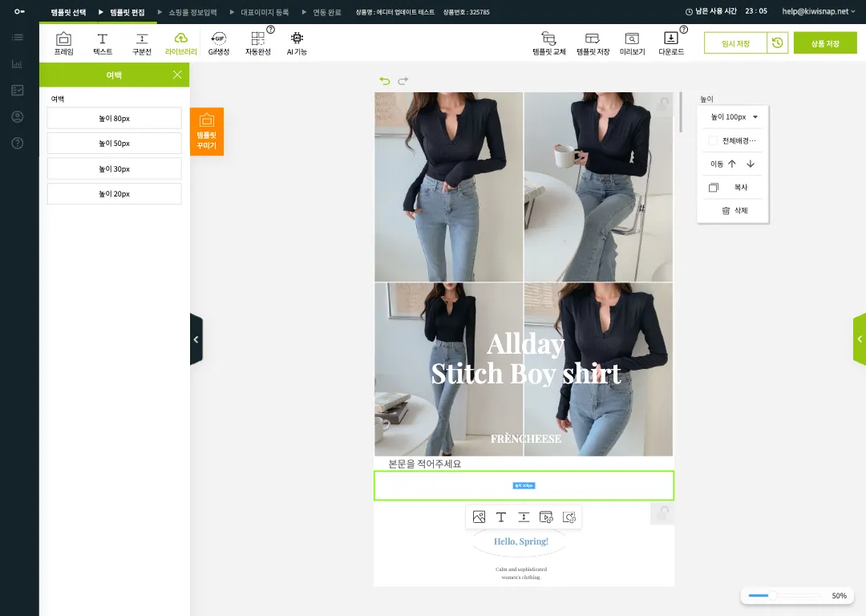Open 미리보기 preview
Screen dimensions: 866x616
click(632, 43)
